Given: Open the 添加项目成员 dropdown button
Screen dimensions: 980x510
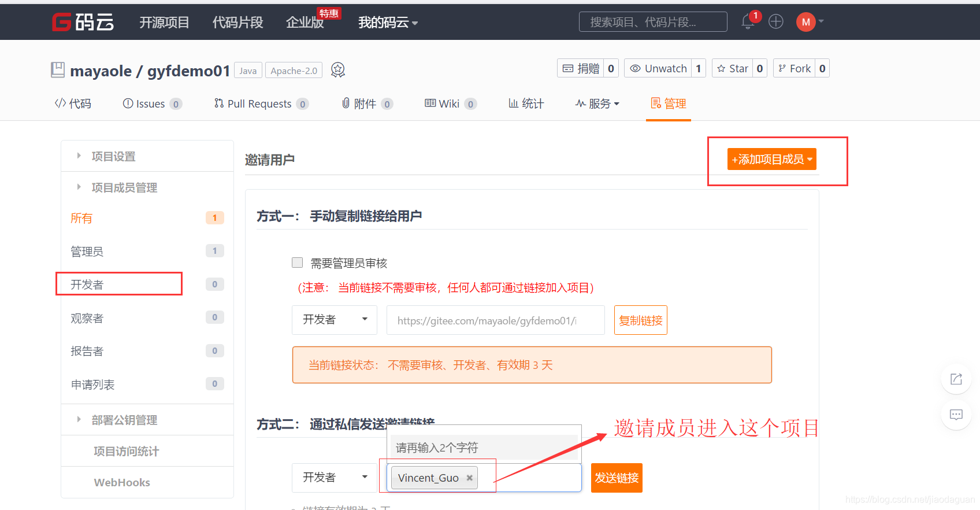Looking at the screenshot, I should [x=772, y=159].
